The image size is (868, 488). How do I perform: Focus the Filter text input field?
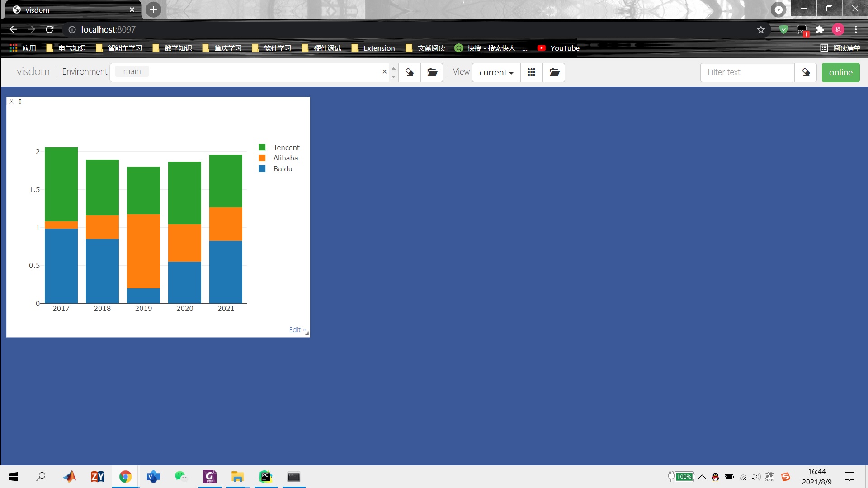tap(747, 72)
